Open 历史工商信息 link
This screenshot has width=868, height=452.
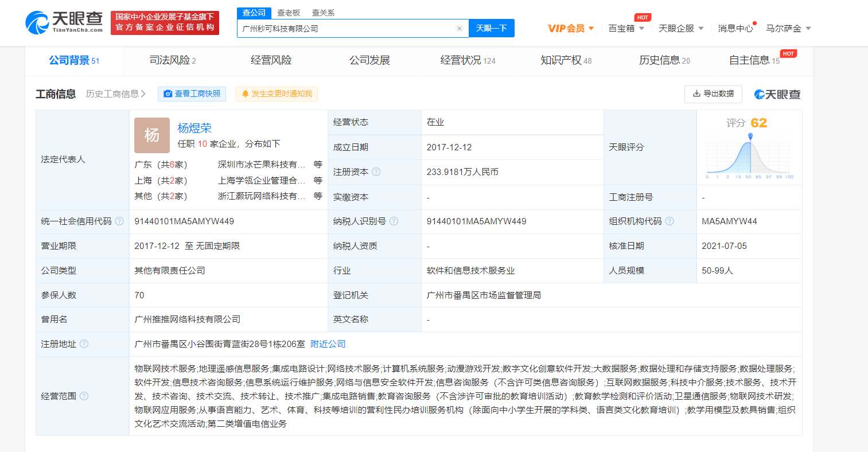tap(116, 94)
